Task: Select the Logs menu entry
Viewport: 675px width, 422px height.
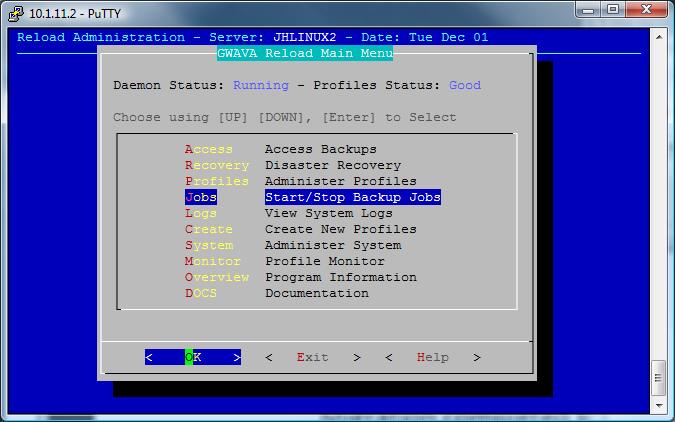Action: (x=201, y=213)
